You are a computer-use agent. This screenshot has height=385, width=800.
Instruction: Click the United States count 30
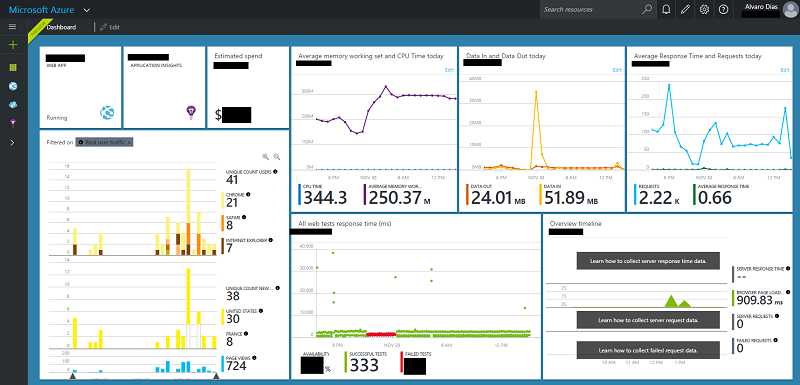click(x=233, y=319)
